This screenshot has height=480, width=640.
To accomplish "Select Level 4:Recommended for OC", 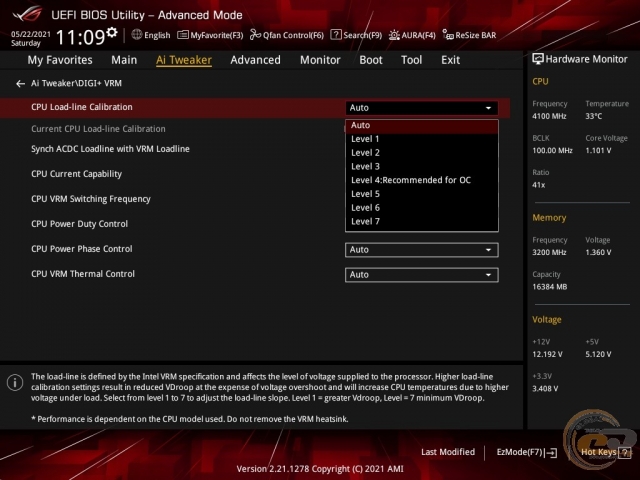I will coord(422,180).
